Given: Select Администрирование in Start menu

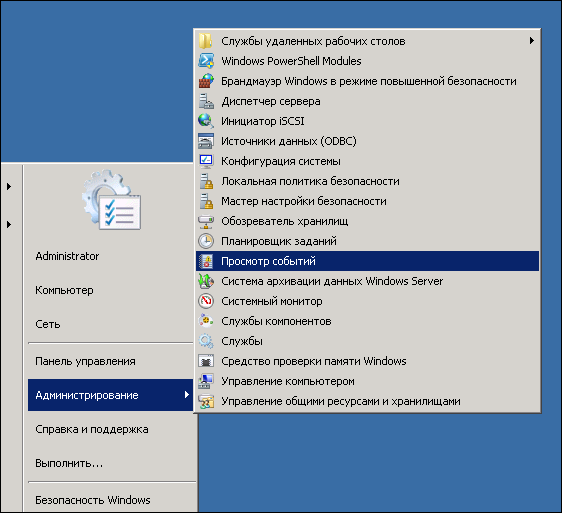Looking at the screenshot, I should pos(110,395).
